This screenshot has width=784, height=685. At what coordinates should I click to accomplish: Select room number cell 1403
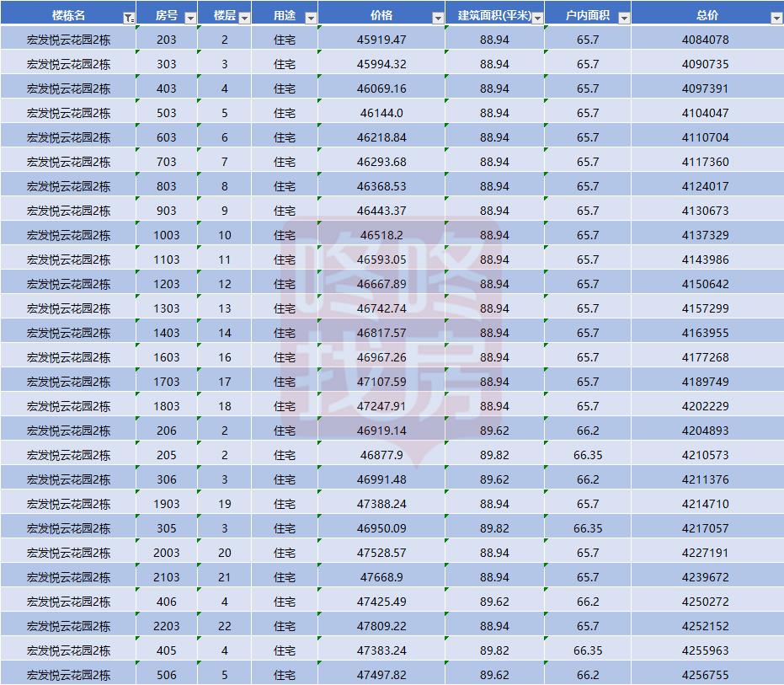click(167, 333)
